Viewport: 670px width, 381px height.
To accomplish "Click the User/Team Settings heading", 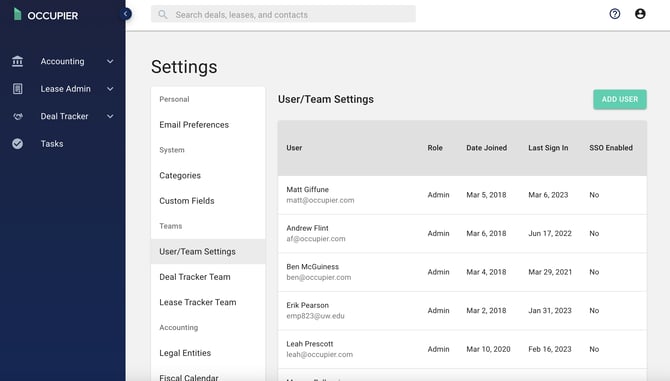I will pos(326,100).
